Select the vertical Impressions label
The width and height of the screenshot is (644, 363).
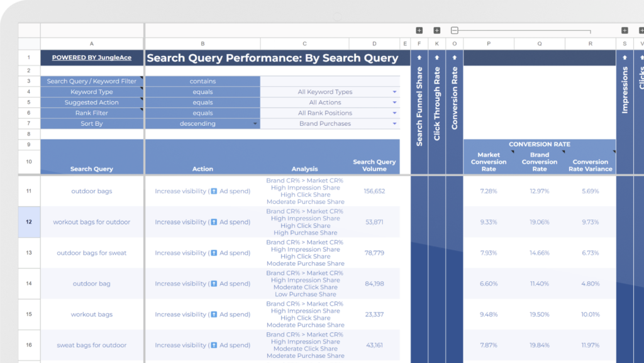tap(625, 90)
